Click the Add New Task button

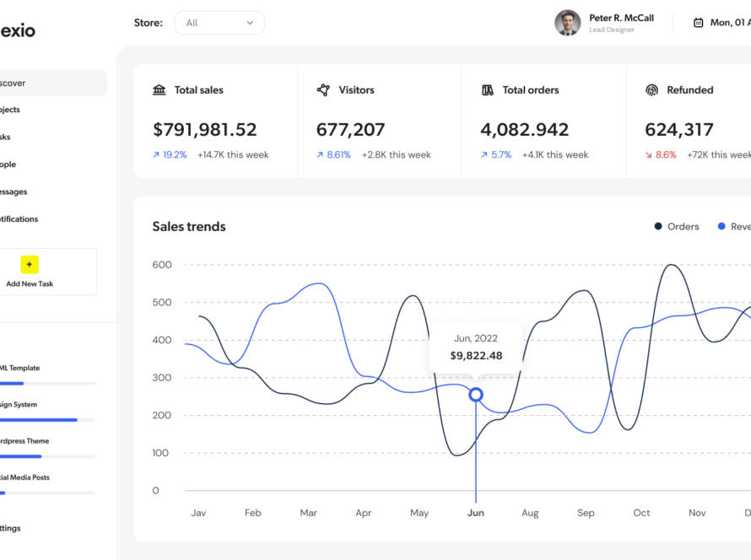[30, 272]
